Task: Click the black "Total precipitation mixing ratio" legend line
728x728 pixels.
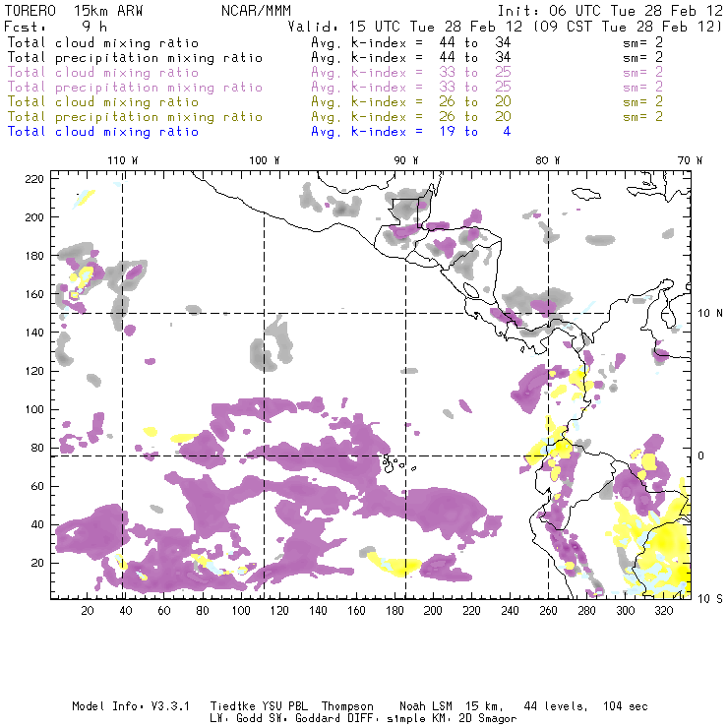Action: point(135,58)
